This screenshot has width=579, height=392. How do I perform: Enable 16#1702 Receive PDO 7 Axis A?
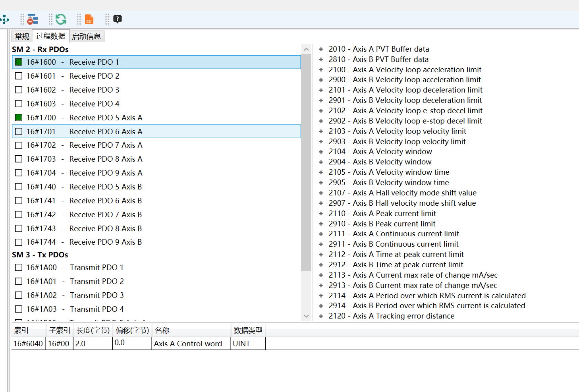click(x=19, y=145)
